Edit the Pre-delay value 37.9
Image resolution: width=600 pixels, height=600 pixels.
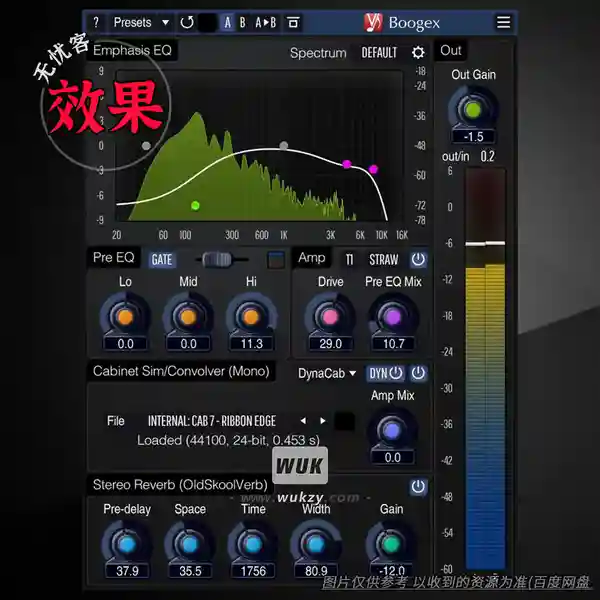(x=127, y=571)
